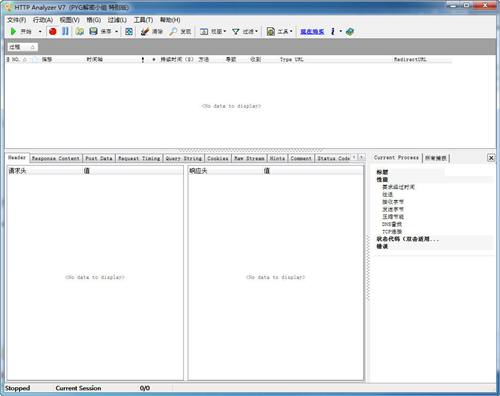The height and width of the screenshot is (396, 500).
Task: Switch to the Response Content tab
Action: pos(56,158)
